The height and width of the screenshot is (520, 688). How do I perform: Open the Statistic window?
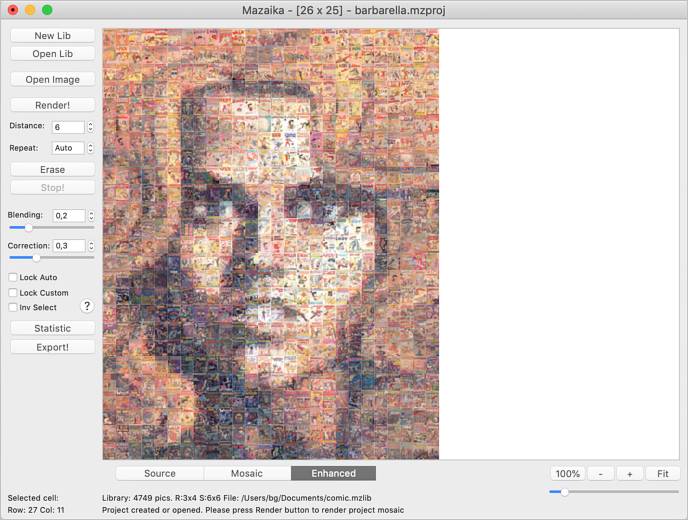(52, 328)
